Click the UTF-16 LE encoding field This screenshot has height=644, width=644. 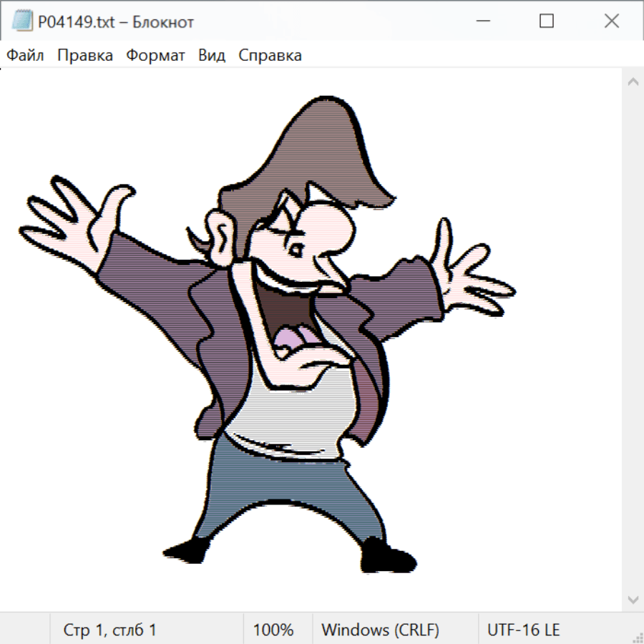point(523,630)
